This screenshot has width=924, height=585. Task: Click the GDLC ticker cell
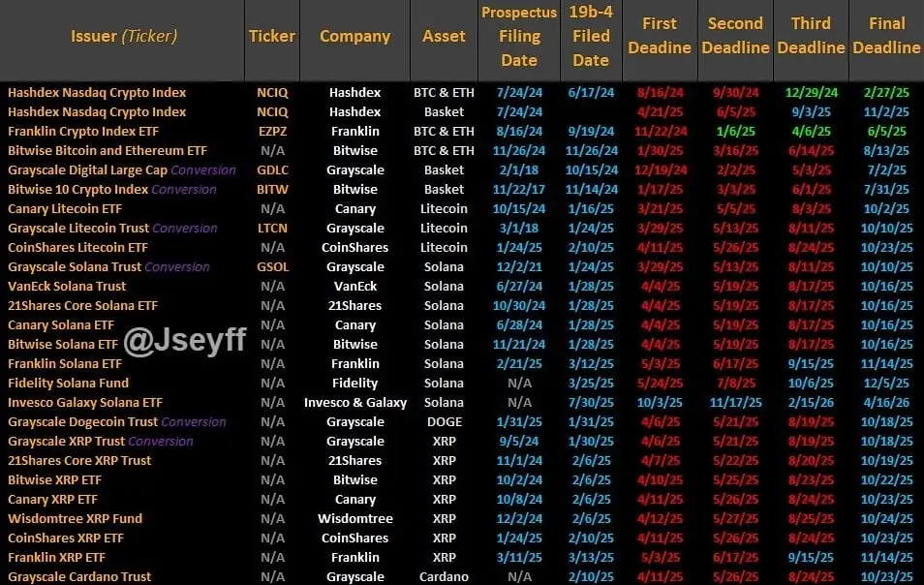[273, 170]
